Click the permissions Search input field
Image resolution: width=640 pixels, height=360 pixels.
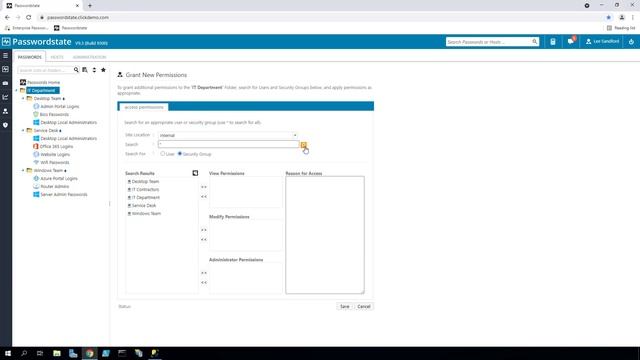point(229,144)
